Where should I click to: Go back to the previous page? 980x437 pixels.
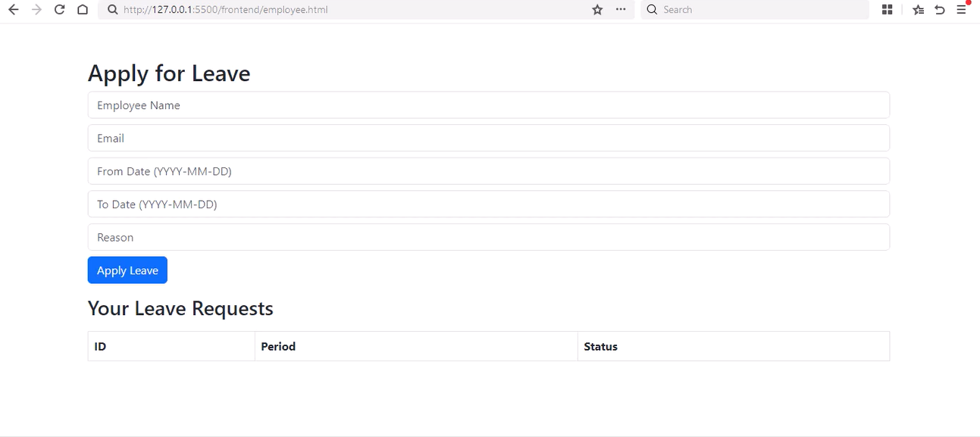13,10
